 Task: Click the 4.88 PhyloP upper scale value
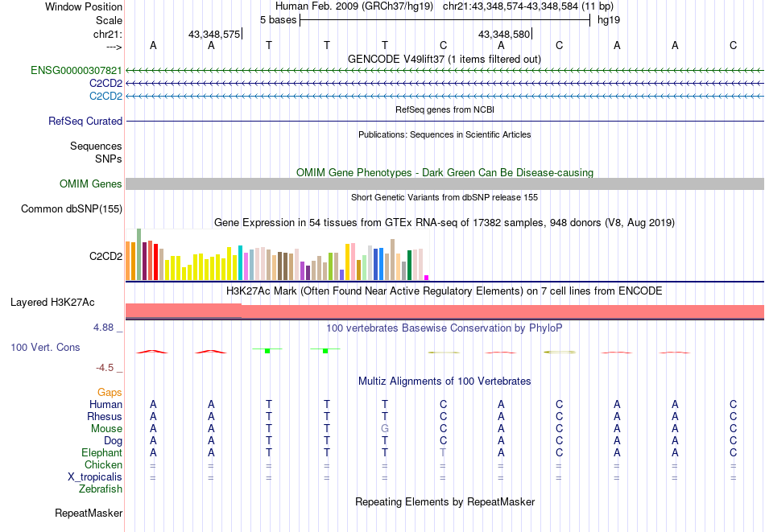coord(104,328)
